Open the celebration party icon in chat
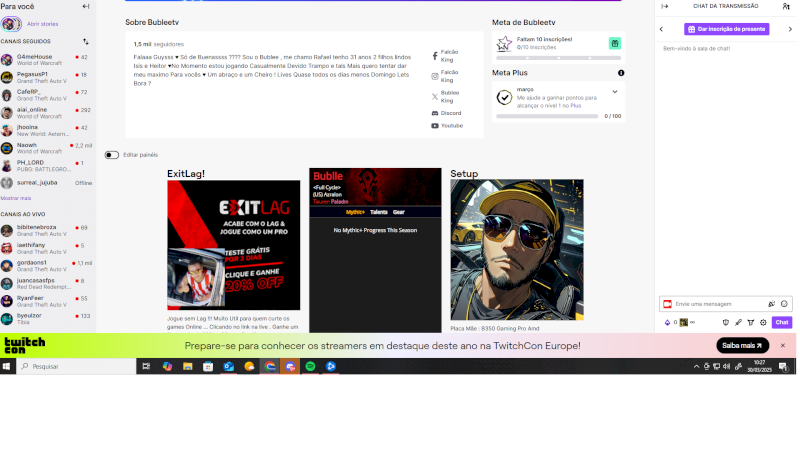Image resolution: width=800 pixels, height=450 pixels. point(771,304)
